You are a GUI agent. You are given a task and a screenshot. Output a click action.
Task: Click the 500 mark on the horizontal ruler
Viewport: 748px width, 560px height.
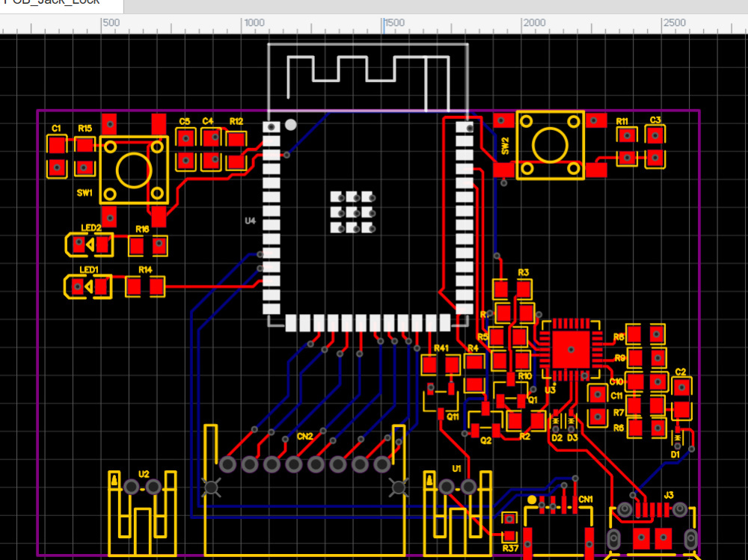111,23
